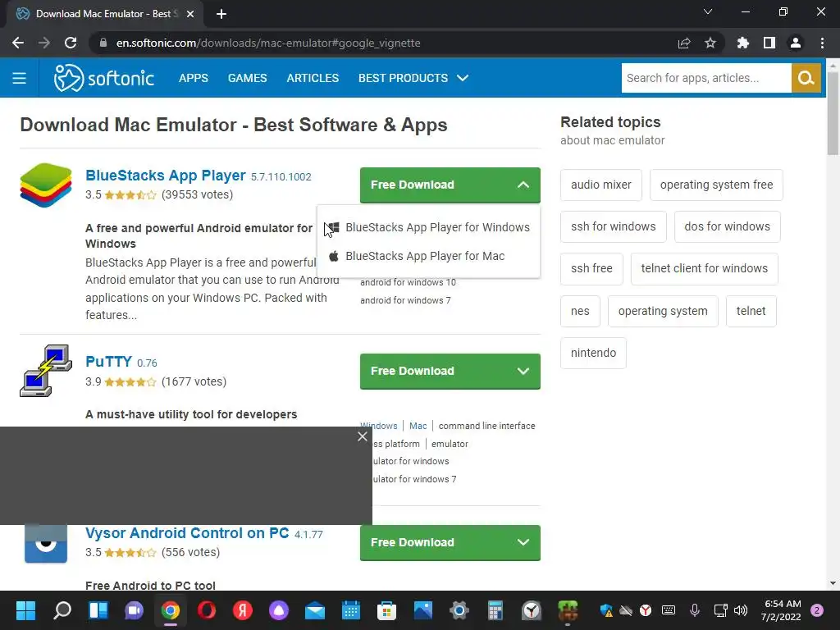Open the share page icon in address bar
This screenshot has width=840, height=630.
pyautogui.click(x=684, y=43)
